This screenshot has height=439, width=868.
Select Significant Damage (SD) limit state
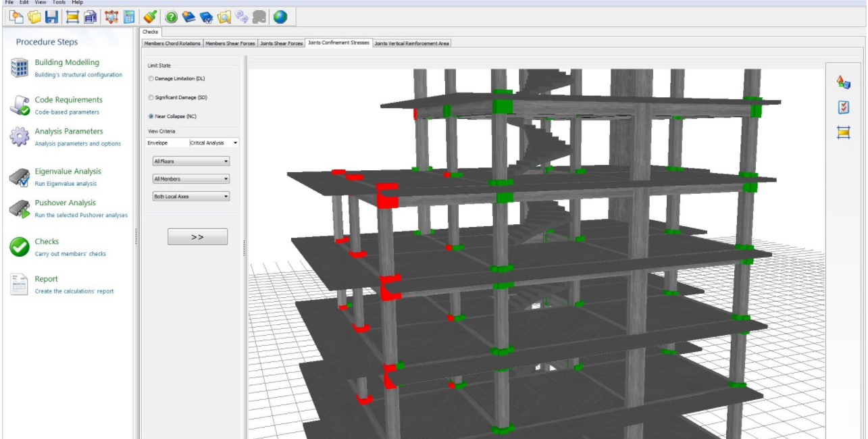point(151,98)
